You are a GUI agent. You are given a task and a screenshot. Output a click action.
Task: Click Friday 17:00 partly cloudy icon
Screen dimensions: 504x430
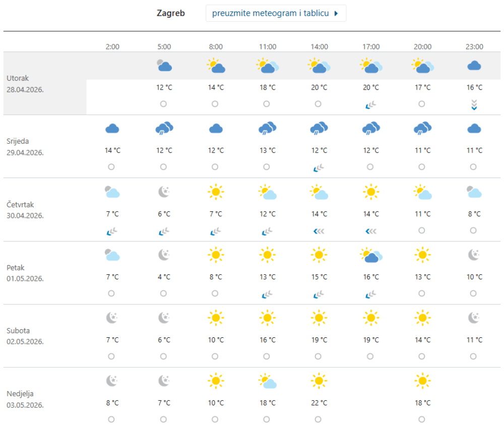371,256
